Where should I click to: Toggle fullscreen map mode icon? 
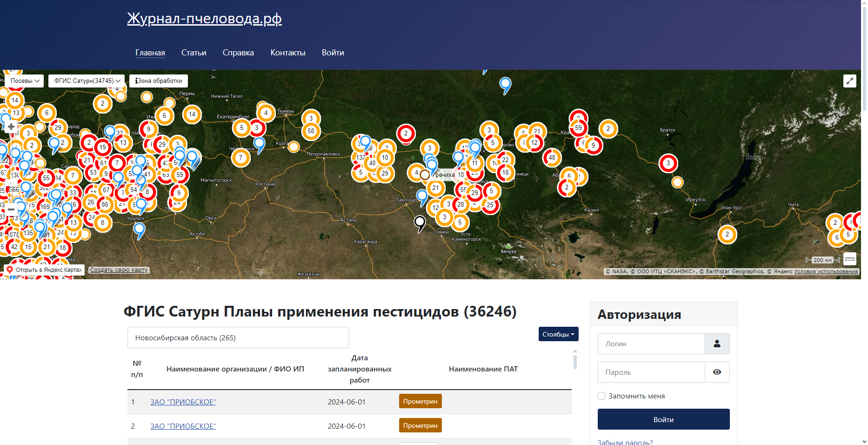point(850,81)
